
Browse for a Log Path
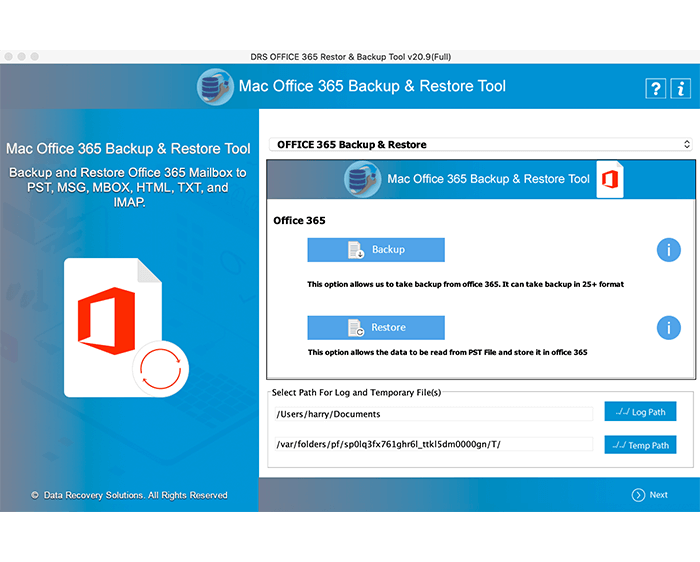click(640, 412)
